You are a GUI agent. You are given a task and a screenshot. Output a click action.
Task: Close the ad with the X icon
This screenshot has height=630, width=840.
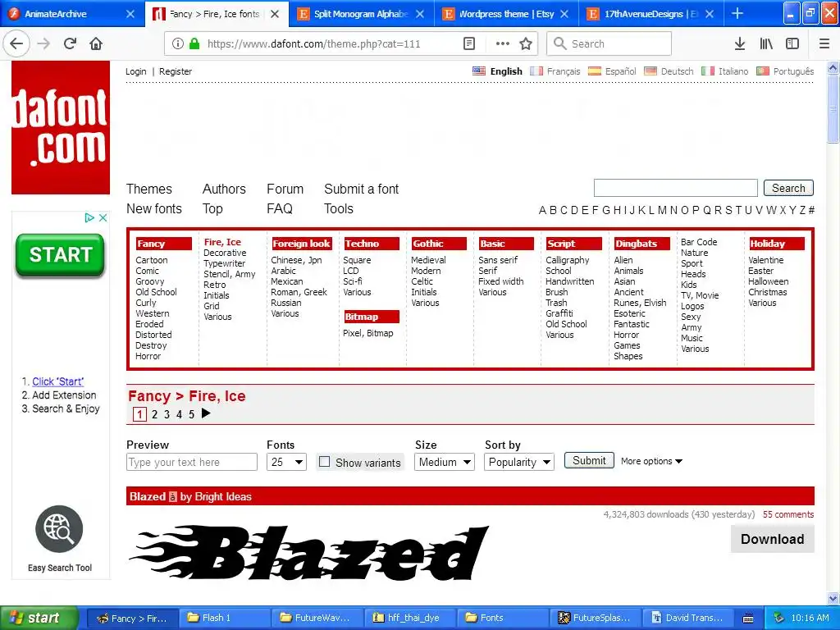pos(103,217)
